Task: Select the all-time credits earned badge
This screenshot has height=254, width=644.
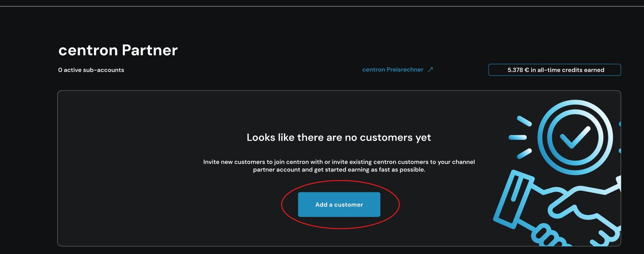Action: point(554,70)
